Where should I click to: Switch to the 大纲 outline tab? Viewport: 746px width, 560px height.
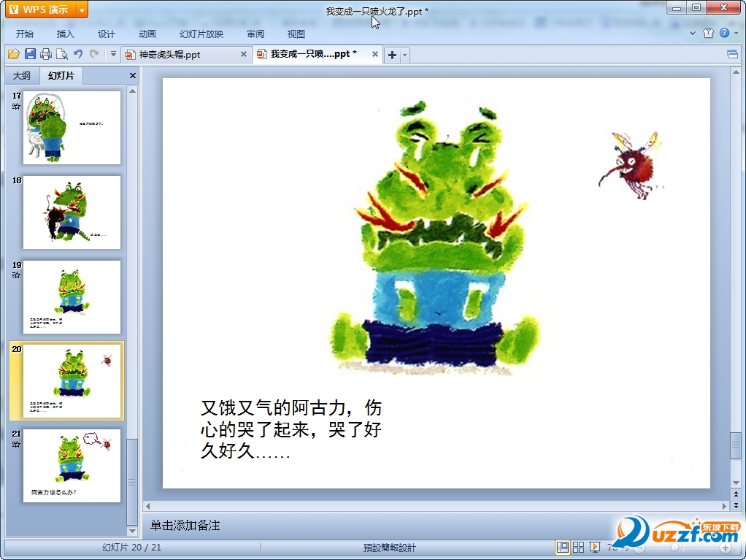tap(22, 76)
